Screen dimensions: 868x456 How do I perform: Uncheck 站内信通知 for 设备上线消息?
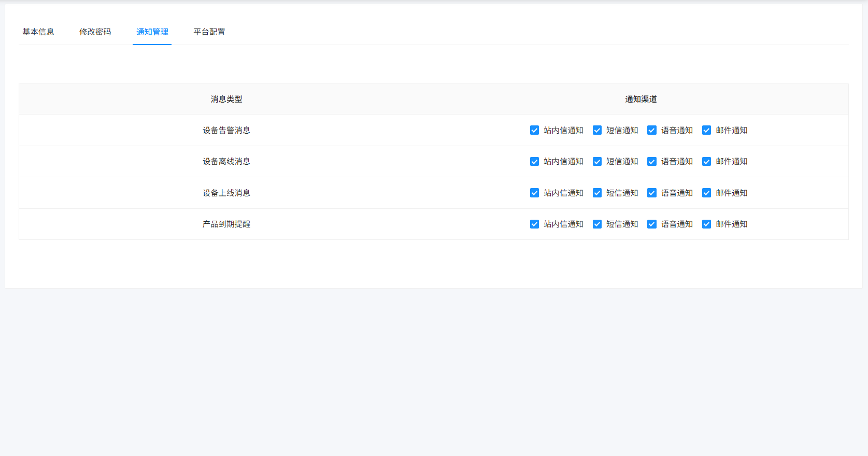coord(534,193)
